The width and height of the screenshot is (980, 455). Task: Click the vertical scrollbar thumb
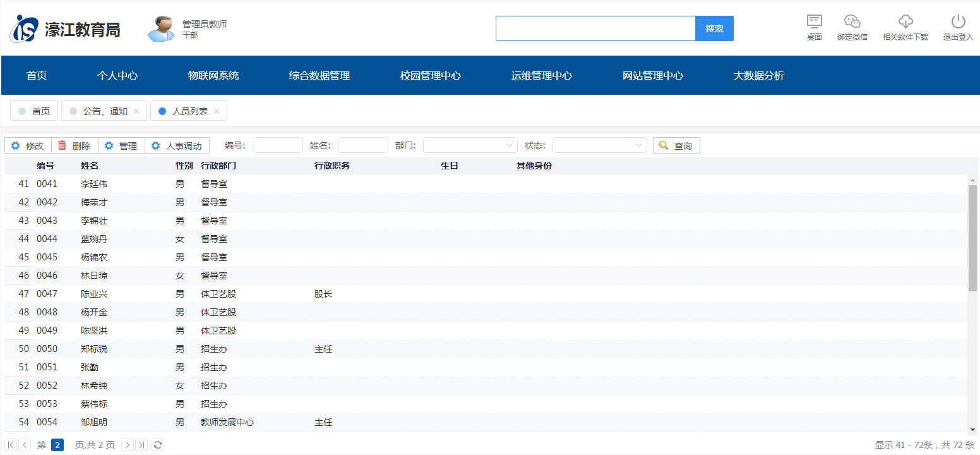(x=972, y=238)
